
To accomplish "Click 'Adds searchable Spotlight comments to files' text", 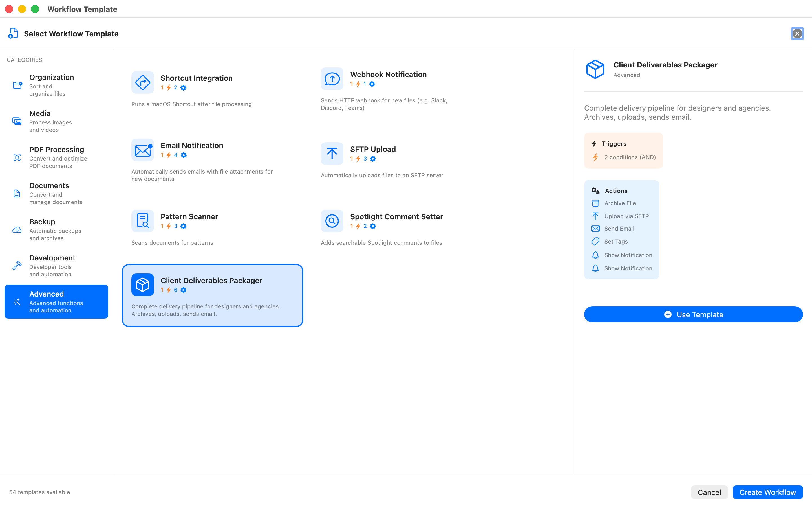I will point(381,243).
